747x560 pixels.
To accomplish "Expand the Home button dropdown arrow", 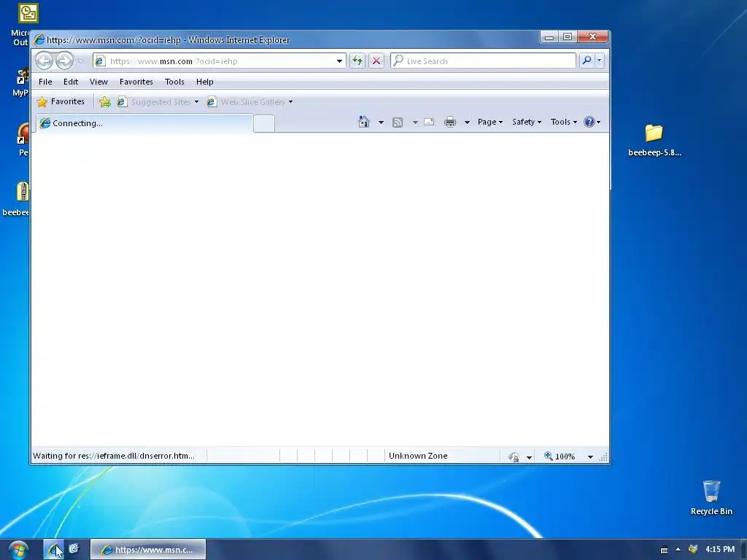I will tap(381, 122).
